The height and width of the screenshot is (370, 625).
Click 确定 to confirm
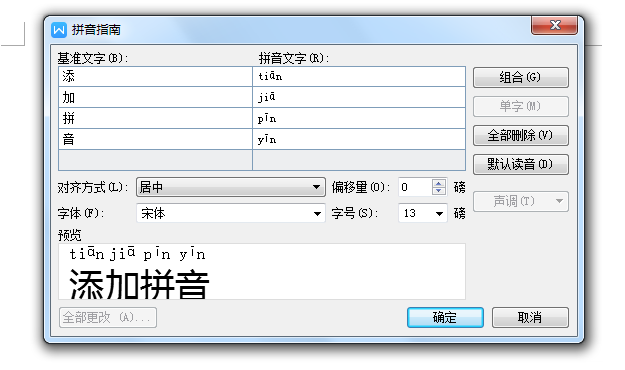point(445,317)
